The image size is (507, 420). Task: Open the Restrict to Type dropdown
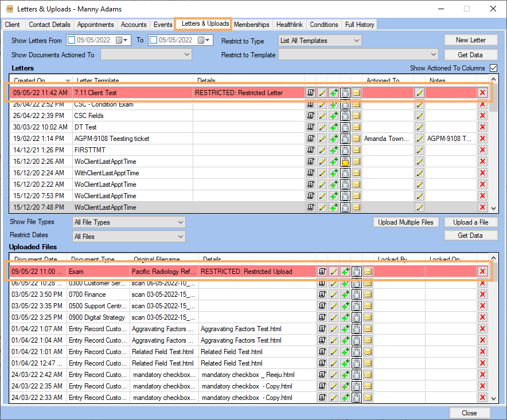[319, 41]
